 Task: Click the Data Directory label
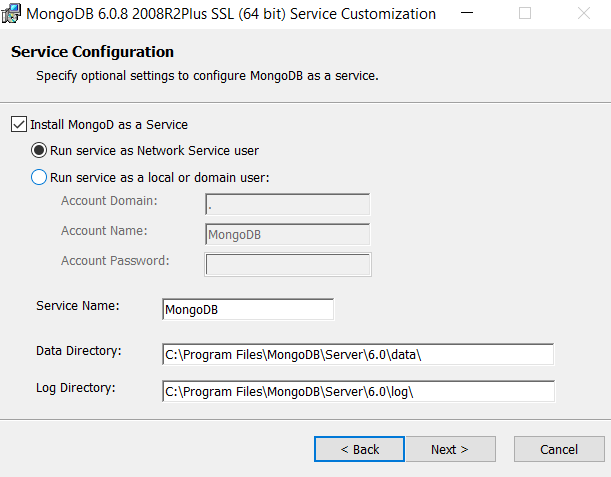[78, 351]
